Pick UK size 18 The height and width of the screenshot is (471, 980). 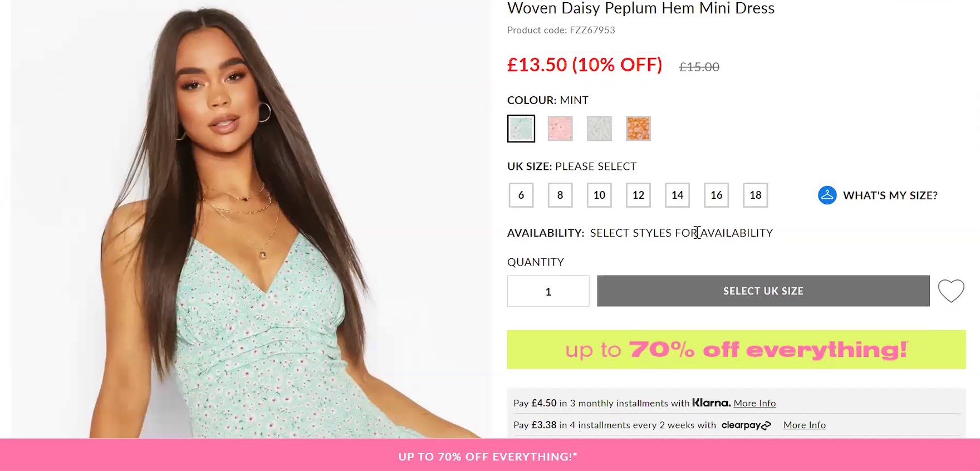[x=755, y=195]
